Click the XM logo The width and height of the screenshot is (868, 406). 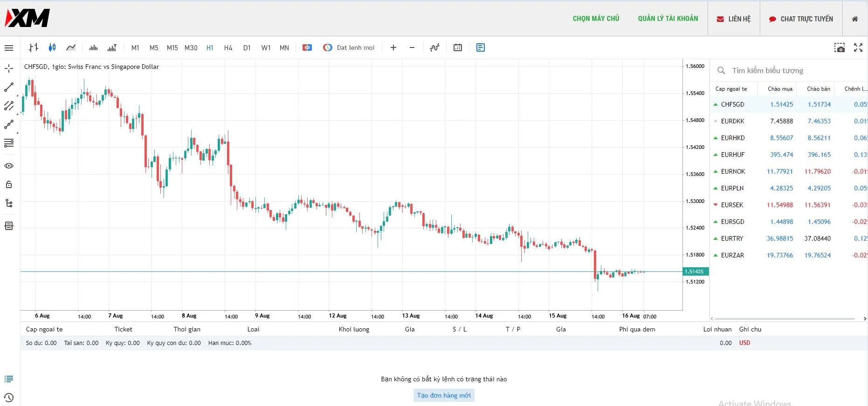tap(27, 18)
